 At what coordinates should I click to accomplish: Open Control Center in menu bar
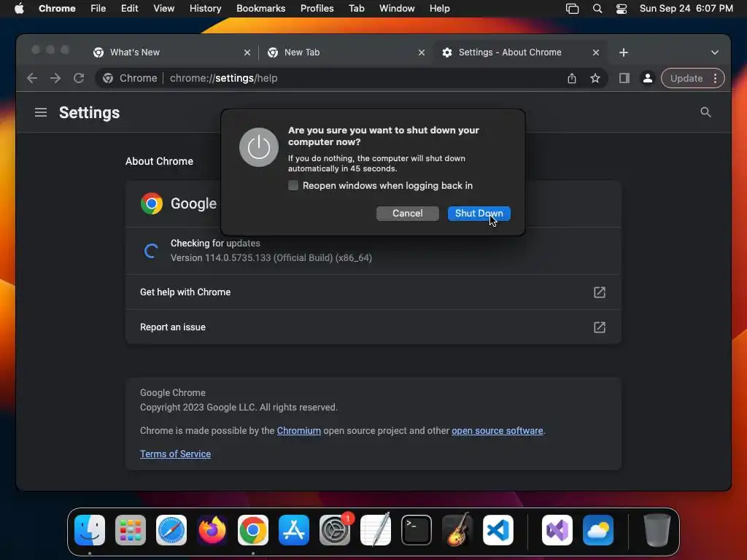coord(622,9)
